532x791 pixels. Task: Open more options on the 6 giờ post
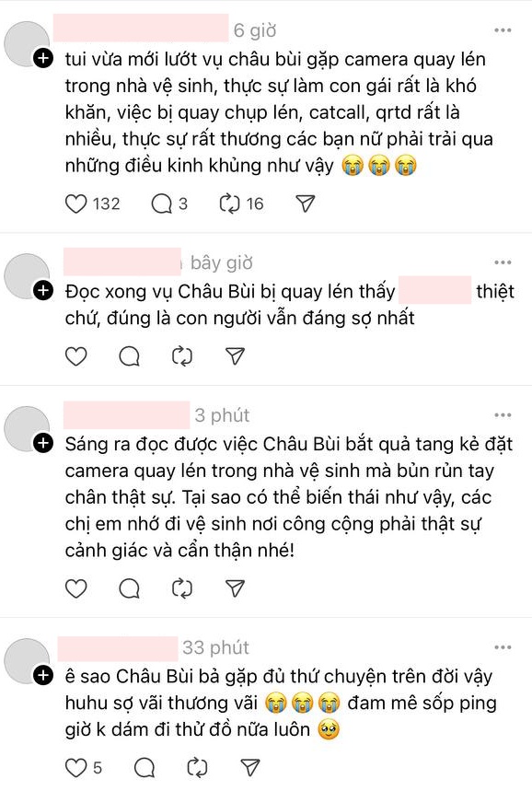pos(503,30)
